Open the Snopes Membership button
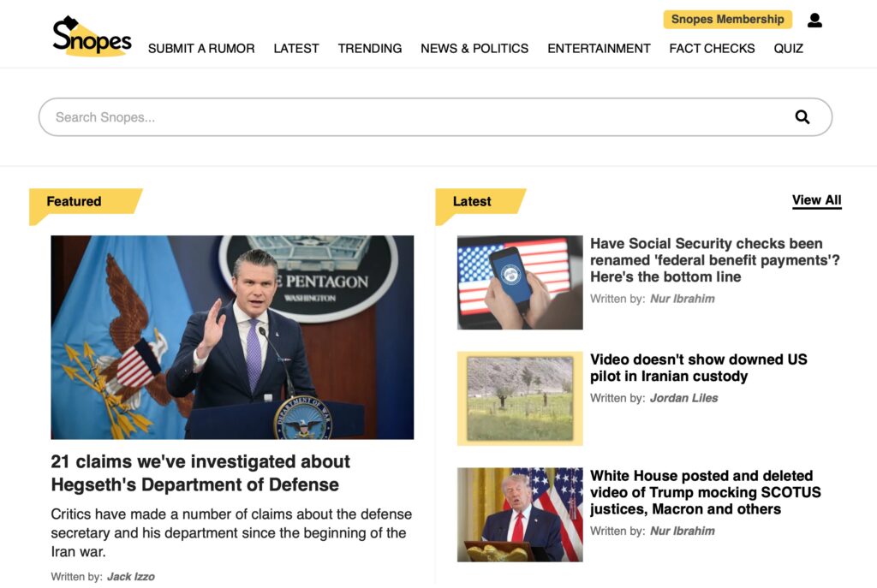 [x=727, y=20]
